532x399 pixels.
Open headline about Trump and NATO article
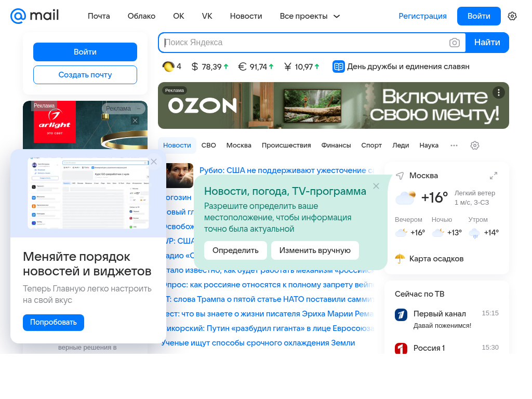[270, 299]
